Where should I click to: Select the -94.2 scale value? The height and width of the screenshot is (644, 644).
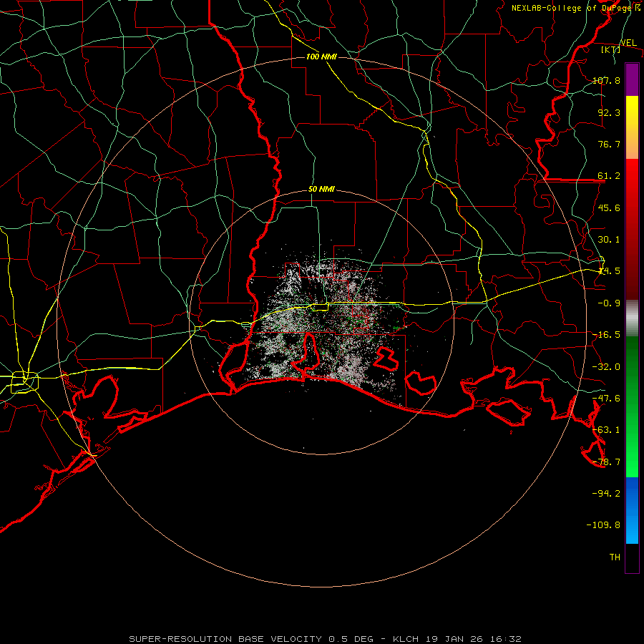pos(607,493)
